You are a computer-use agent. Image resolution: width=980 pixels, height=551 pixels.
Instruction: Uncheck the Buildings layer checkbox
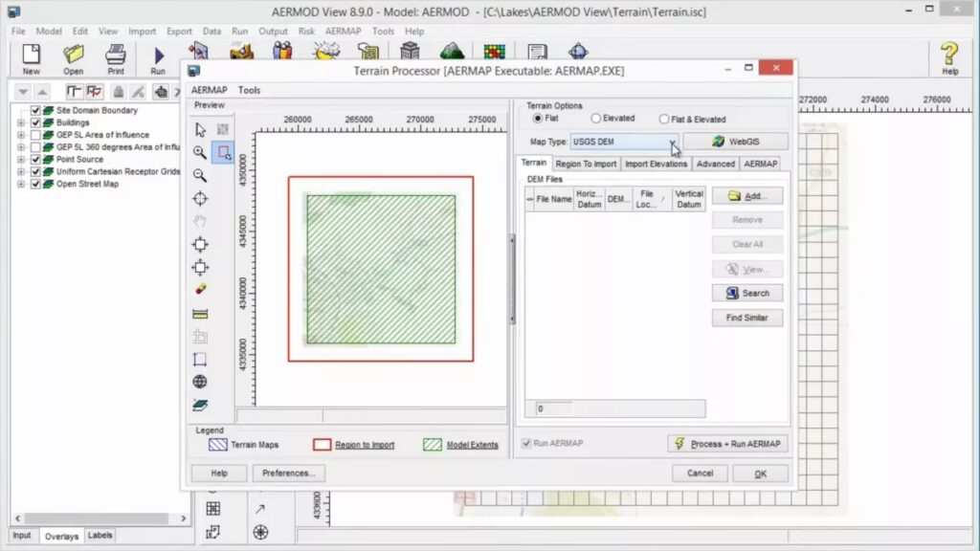[x=35, y=122]
